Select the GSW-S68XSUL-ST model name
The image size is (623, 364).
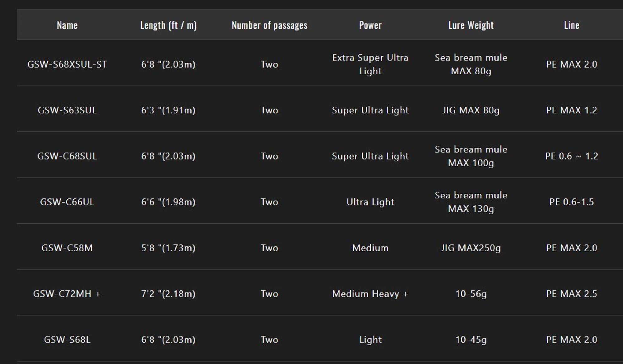pyautogui.click(x=67, y=64)
